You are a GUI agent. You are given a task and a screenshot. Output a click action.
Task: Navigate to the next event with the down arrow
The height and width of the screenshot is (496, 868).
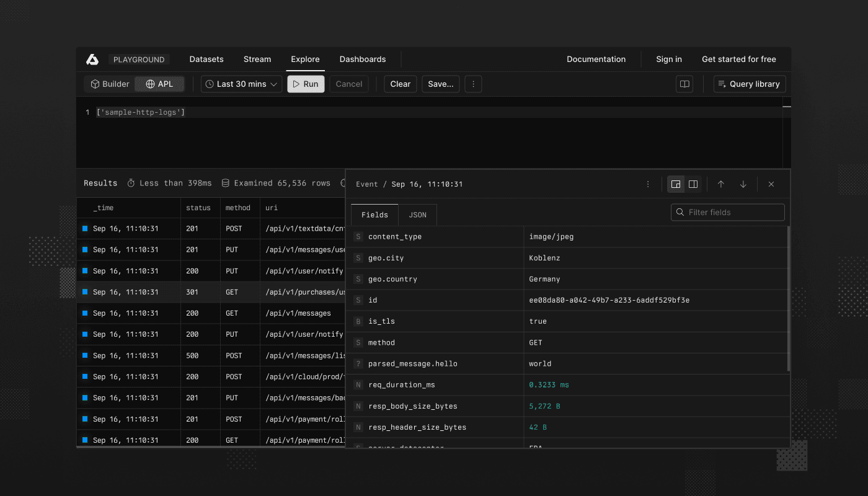tap(743, 184)
